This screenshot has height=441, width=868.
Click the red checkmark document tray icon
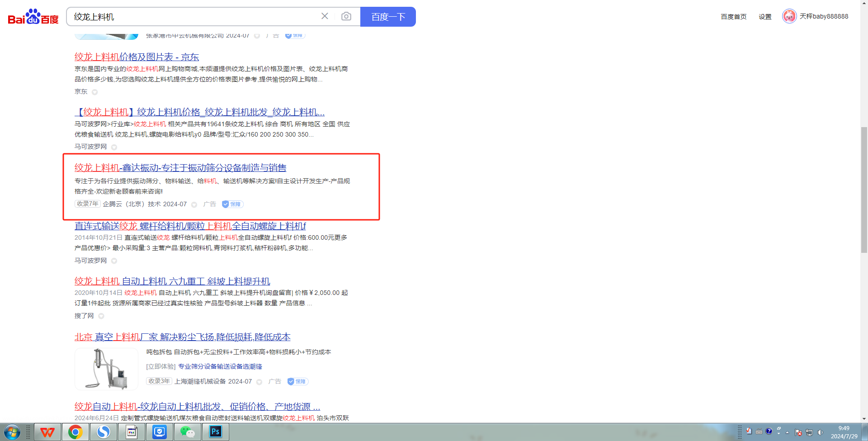pos(749,432)
